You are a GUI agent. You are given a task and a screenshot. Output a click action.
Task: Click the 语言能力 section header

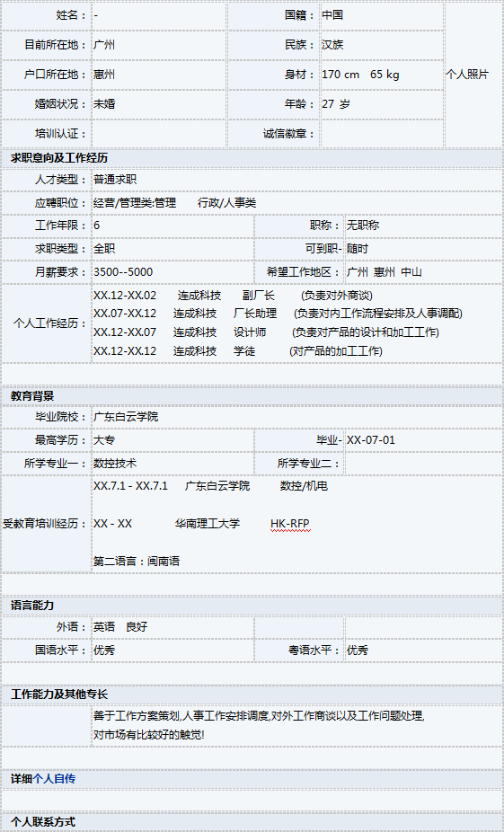point(252,606)
